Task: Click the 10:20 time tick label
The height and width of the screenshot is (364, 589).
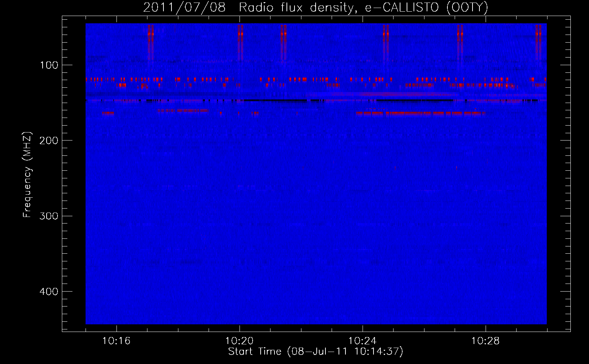Action: click(x=240, y=341)
